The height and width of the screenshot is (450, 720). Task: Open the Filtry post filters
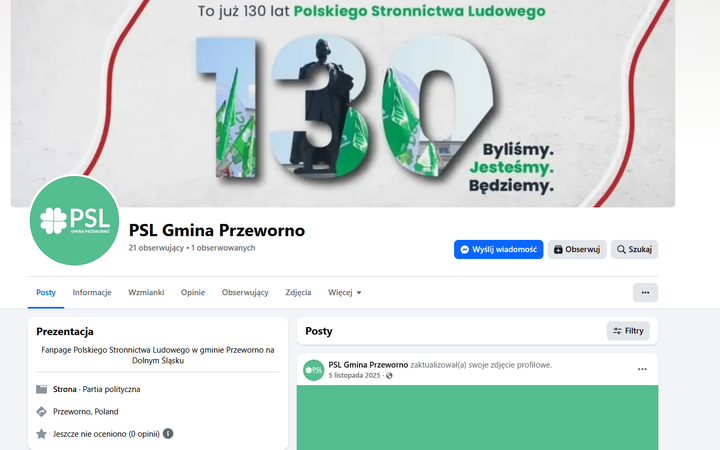pyautogui.click(x=628, y=331)
